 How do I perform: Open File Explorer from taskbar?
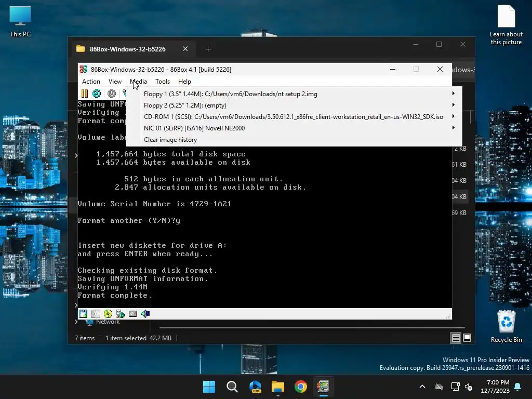pyautogui.click(x=278, y=387)
